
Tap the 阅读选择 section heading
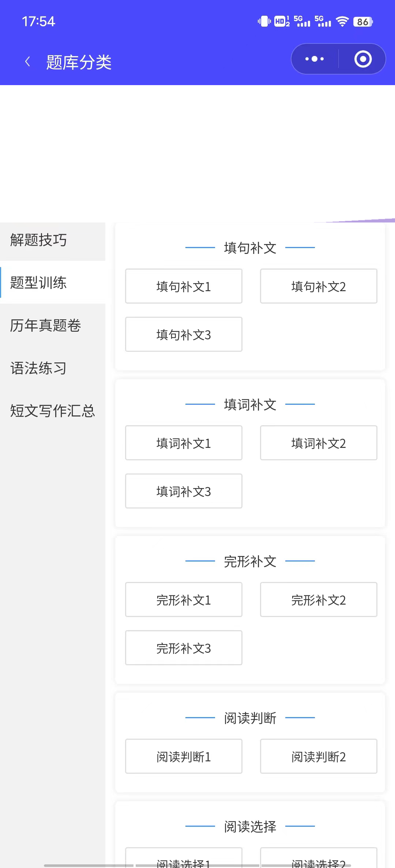[x=250, y=826]
